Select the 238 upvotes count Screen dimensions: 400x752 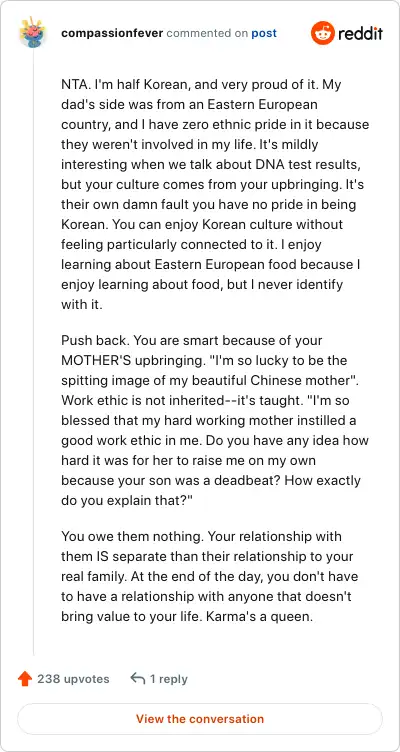[x=73, y=679]
